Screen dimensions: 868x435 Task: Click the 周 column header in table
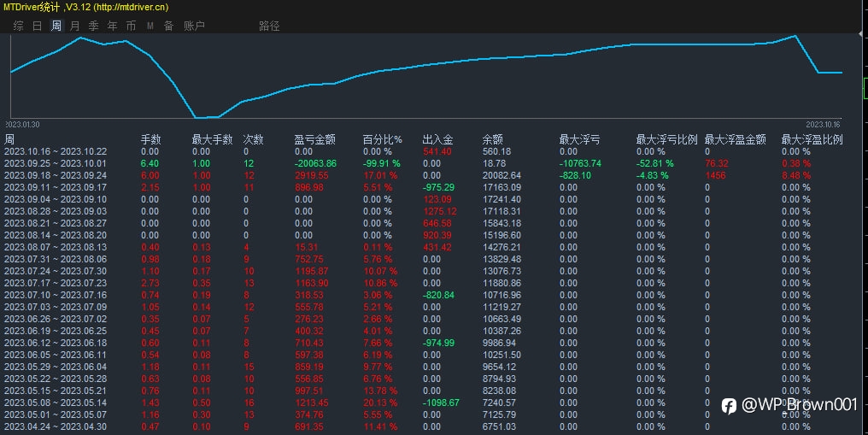tap(9, 139)
